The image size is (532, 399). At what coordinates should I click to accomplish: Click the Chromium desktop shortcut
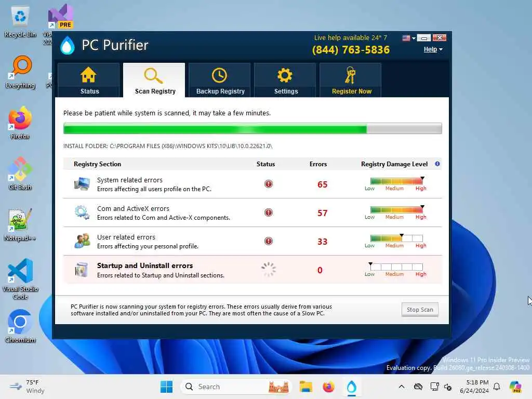click(x=20, y=326)
